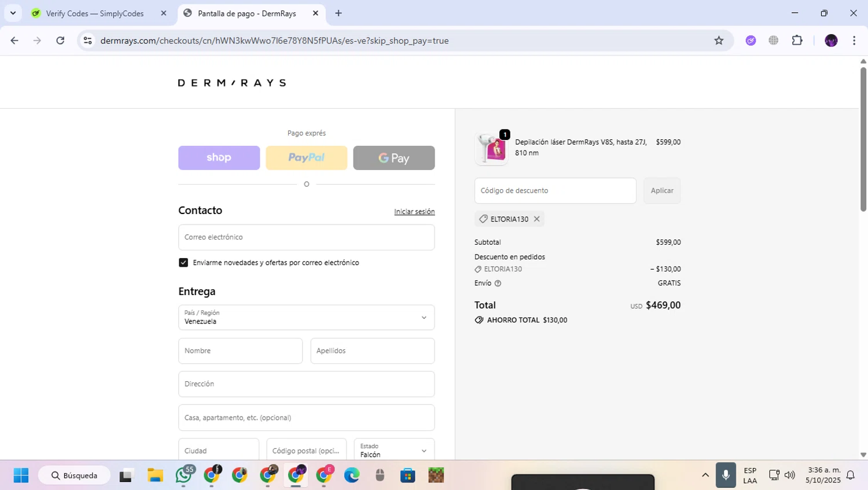This screenshot has height=490, width=868.
Task: Click the Envío info question icon
Action: (498, 283)
